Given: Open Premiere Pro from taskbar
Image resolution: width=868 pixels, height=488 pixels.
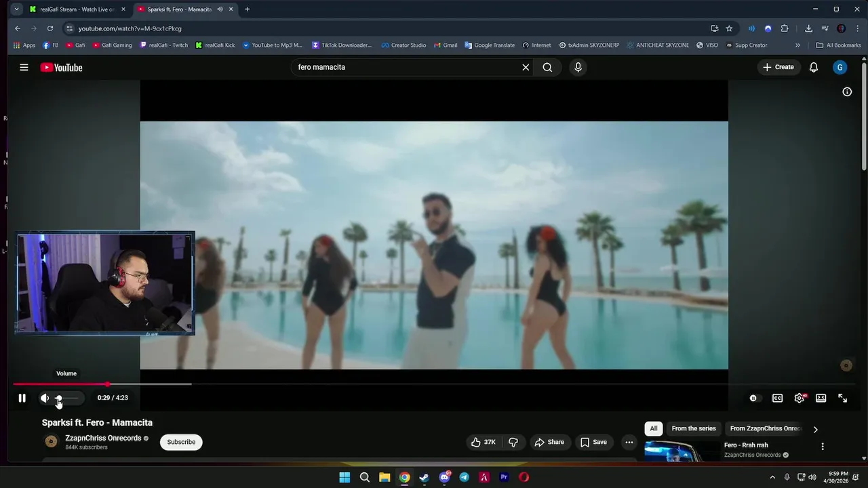Looking at the screenshot, I should click(504, 477).
